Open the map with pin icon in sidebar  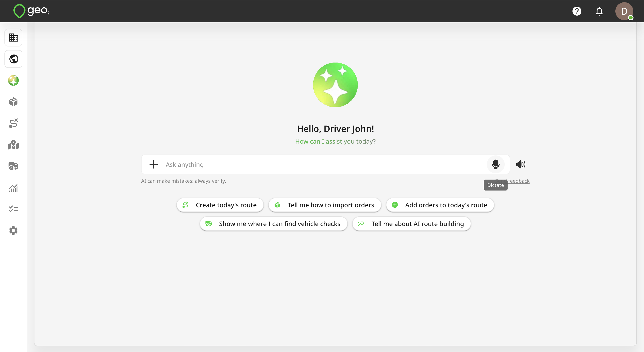coord(13,145)
